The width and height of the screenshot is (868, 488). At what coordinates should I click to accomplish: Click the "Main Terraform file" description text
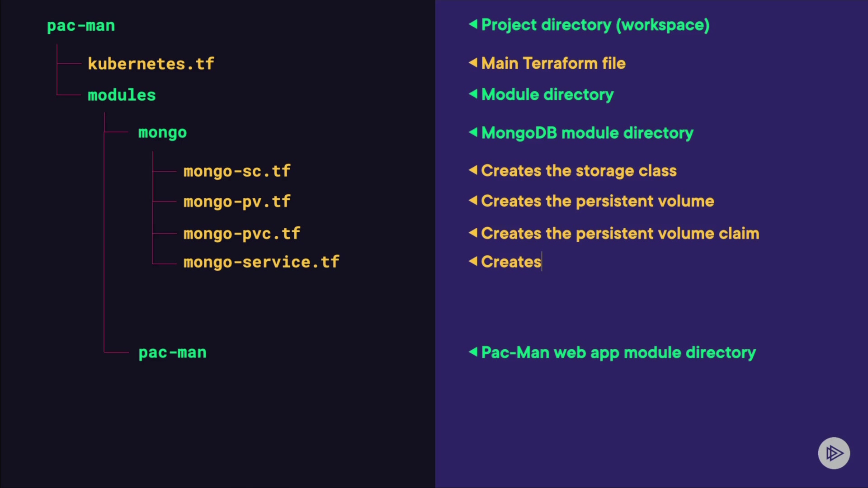(553, 63)
